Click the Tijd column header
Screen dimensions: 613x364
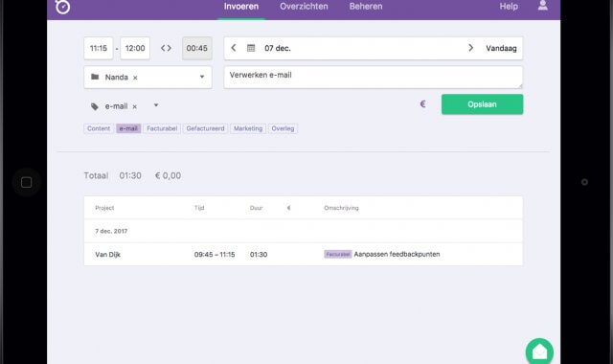199,208
